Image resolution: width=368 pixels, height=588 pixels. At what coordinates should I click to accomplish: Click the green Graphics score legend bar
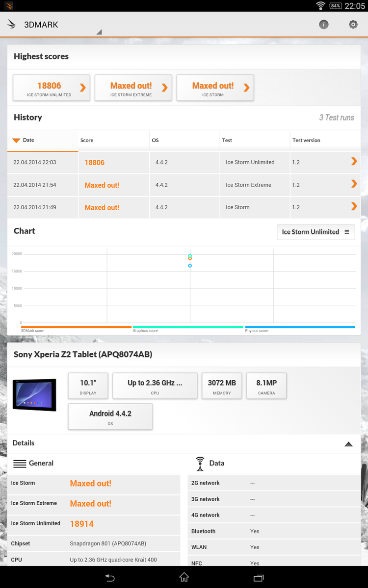tap(188, 327)
